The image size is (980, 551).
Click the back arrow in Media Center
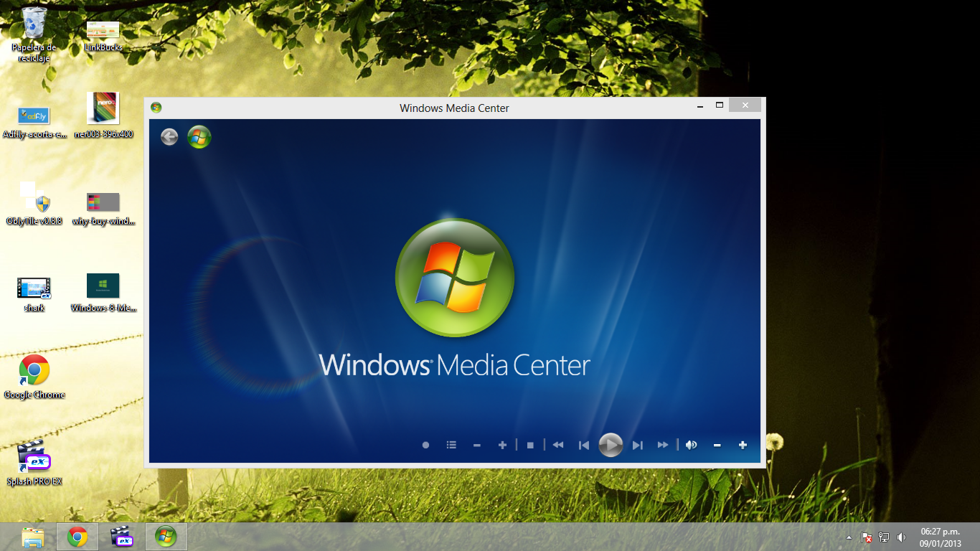pos(169,137)
